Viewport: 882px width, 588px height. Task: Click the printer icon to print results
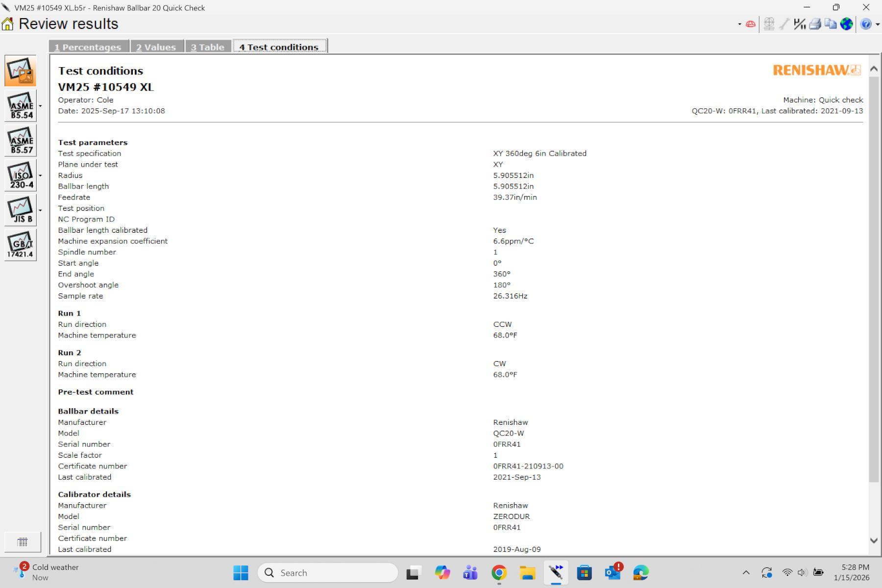tap(815, 24)
